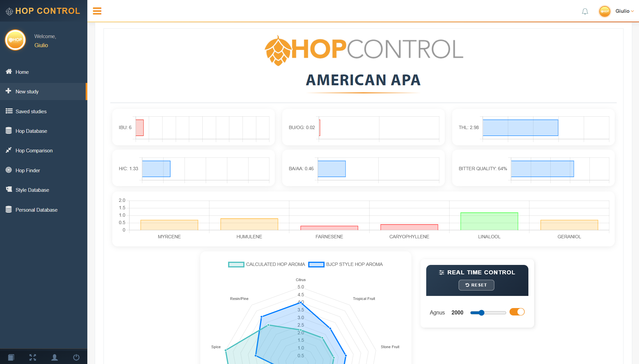Open the notifications bell

(585, 11)
